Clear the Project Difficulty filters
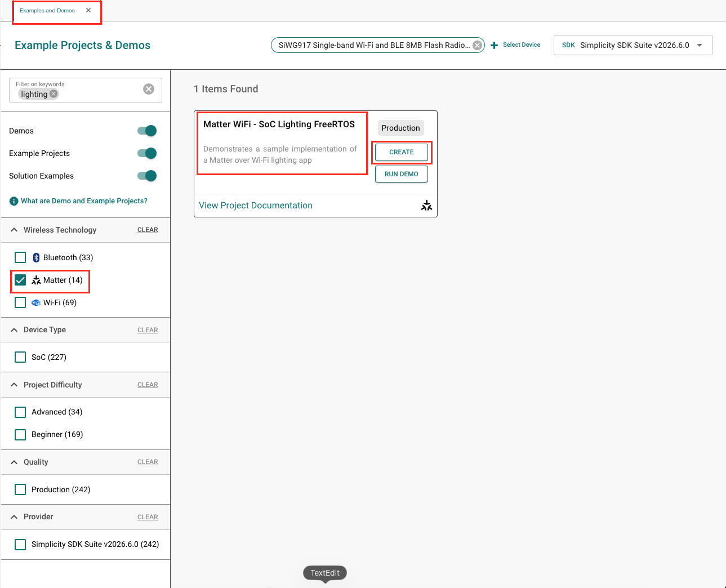 tap(148, 385)
